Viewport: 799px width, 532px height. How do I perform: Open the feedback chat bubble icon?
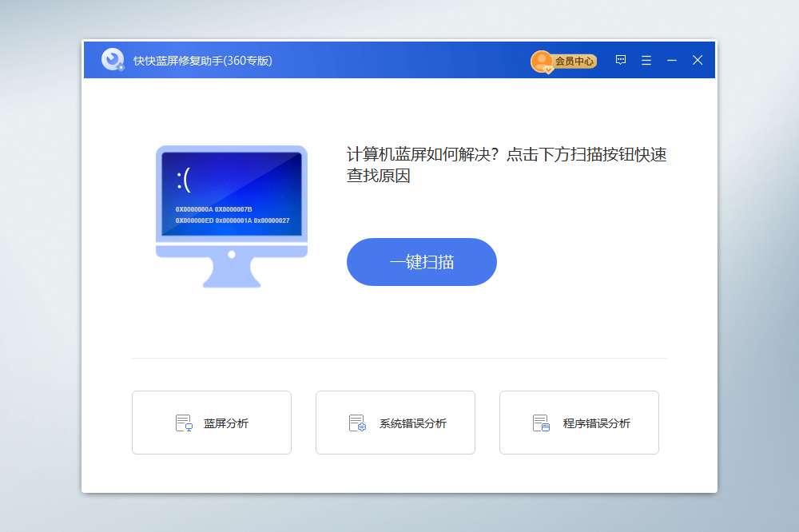click(x=621, y=60)
